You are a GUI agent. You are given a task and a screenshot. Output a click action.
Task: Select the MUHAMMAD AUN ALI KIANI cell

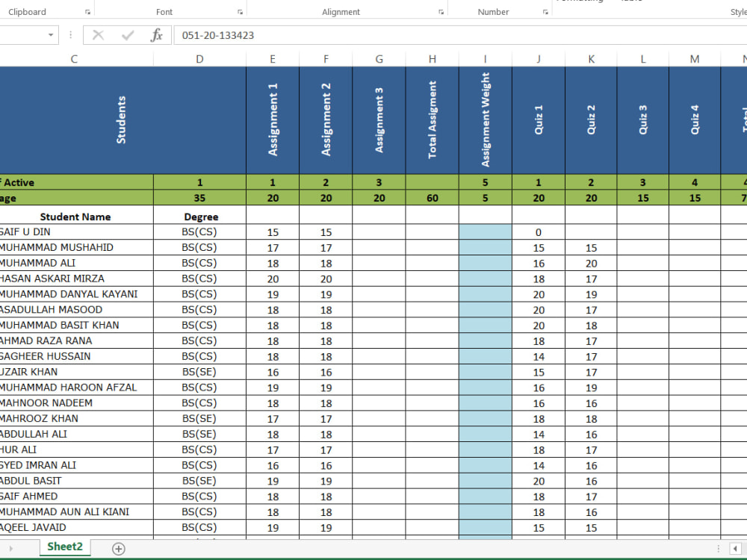click(x=76, y=512)
